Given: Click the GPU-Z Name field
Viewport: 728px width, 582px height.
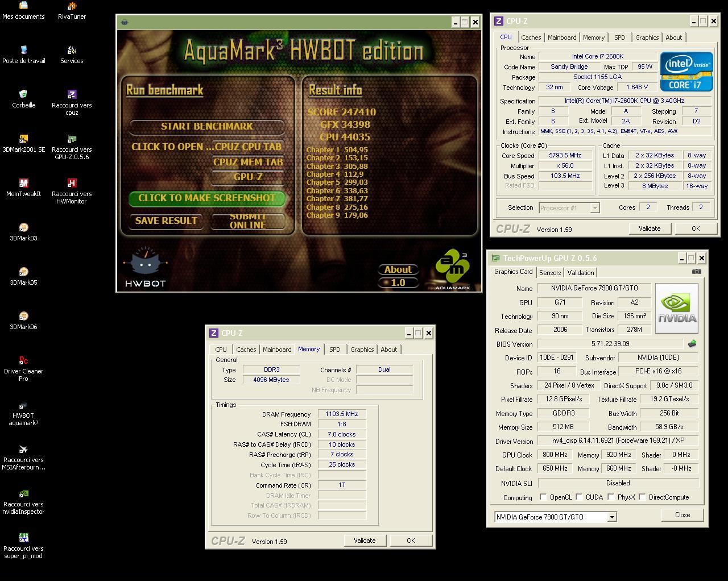Looking at the screenshot, I should 593,288.
